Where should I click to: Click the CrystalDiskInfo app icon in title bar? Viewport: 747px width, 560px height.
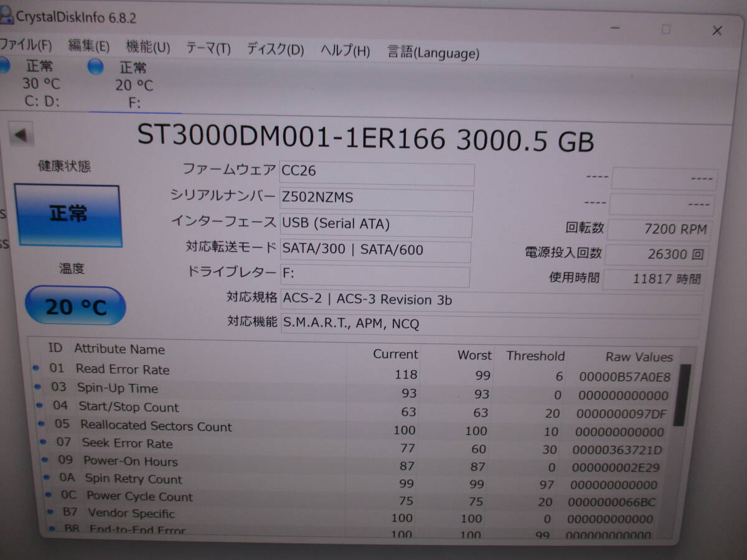coord(6,14)
